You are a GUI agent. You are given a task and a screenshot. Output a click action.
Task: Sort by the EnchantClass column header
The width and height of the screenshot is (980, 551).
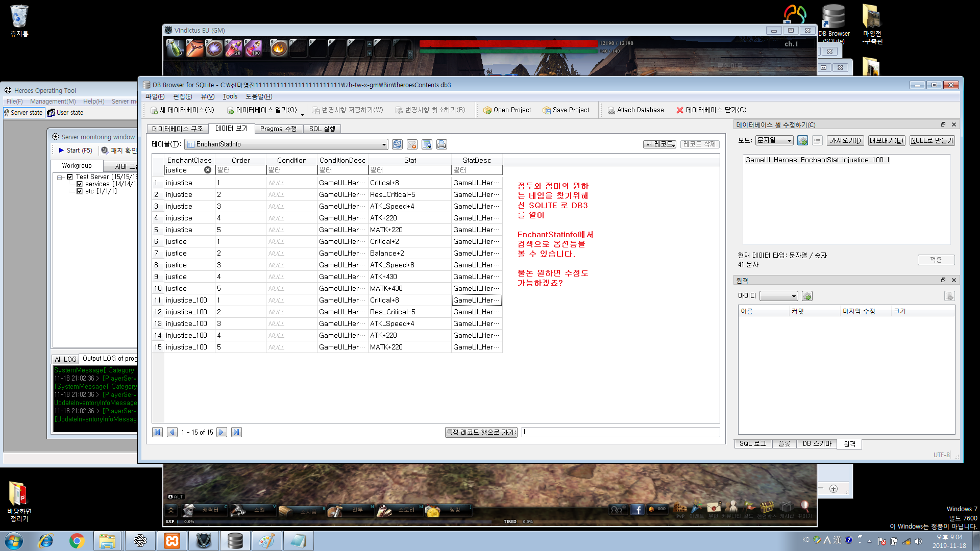click(189, 160)
